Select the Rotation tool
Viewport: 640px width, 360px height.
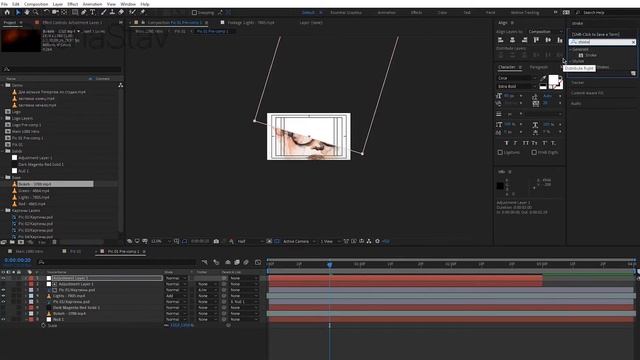46,12
